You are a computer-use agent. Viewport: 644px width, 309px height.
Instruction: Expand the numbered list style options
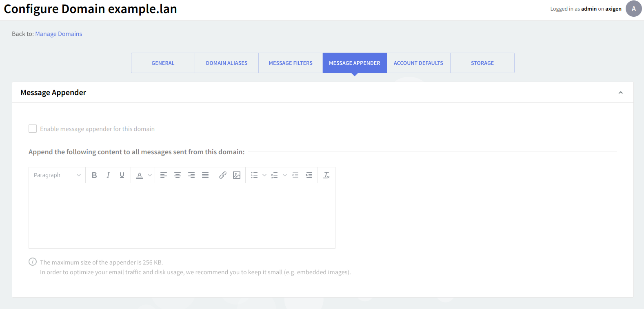click(285, 175)
